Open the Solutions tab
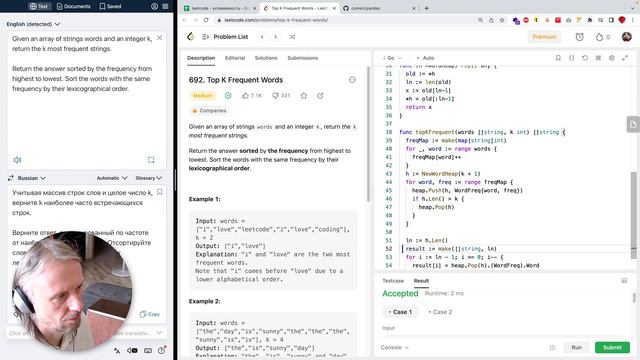The image size is (640, 360). point(266,58)
